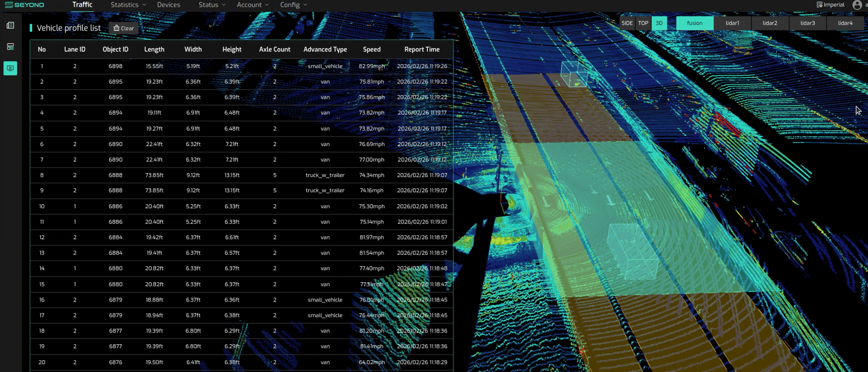Select the highlighted vehicle profile sidebar icon
Image resolution: width=868 pixels, height=372 pixels.
tap(10, 68)
